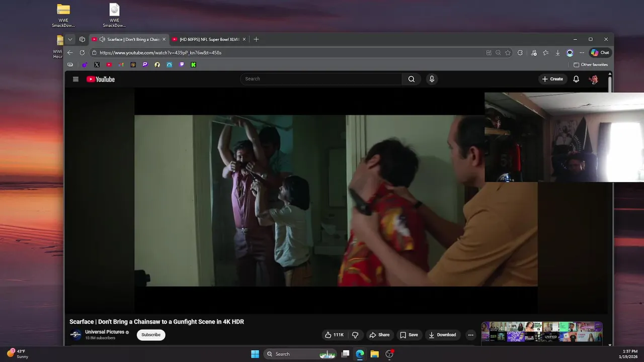The height and width of the screenshot is (362, 644).
Task: Open the X bookmark in favorites bar
Action: coord(97,64)
